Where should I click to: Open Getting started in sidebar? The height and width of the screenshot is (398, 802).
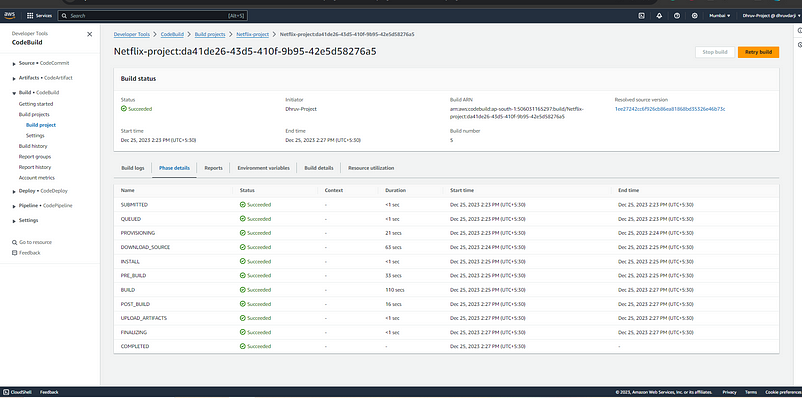36,104
